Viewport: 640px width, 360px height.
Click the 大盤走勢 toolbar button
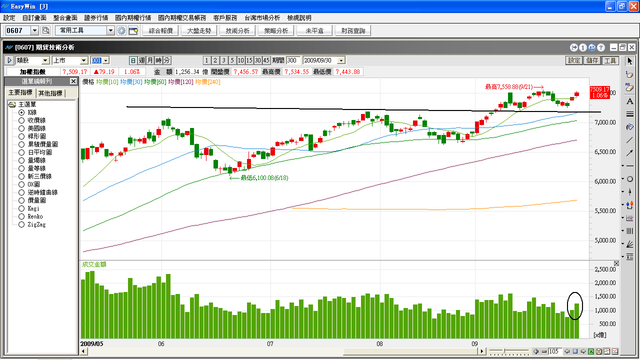[199, 31]
